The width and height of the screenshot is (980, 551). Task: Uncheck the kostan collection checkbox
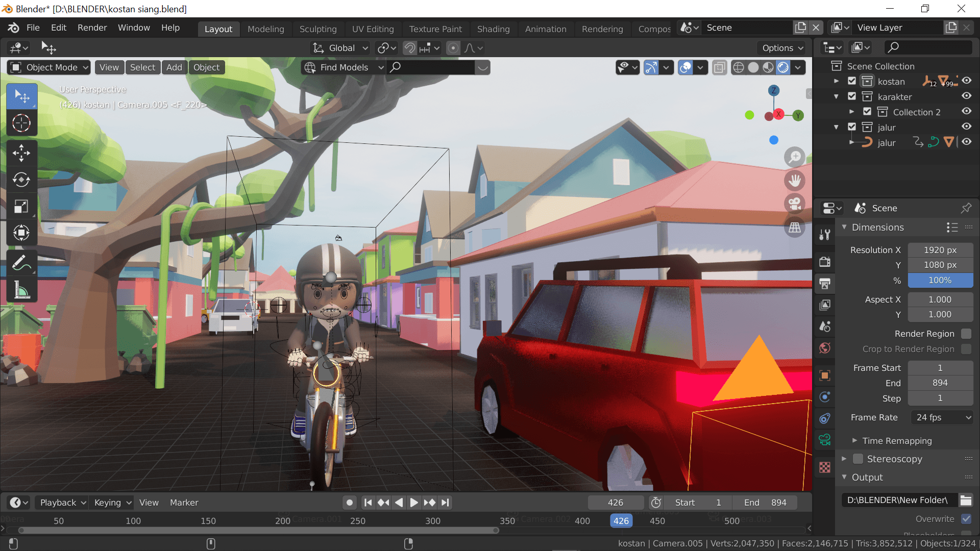(x=852, y=81)
